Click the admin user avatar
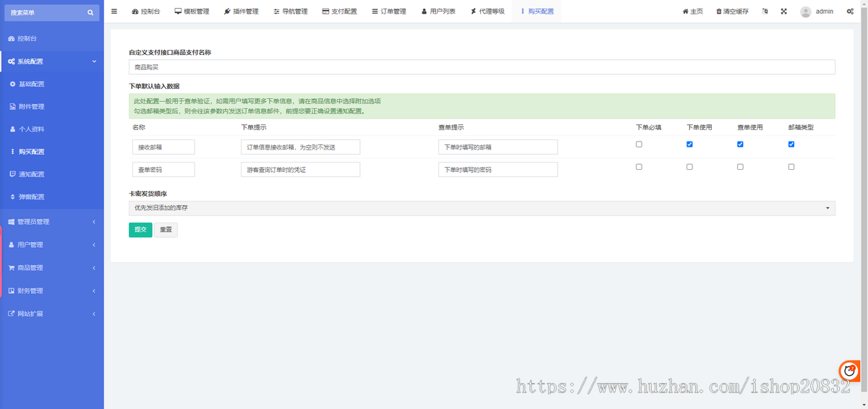Image resolution: width=868 pixels, height=409 pixels. point(806,12)
